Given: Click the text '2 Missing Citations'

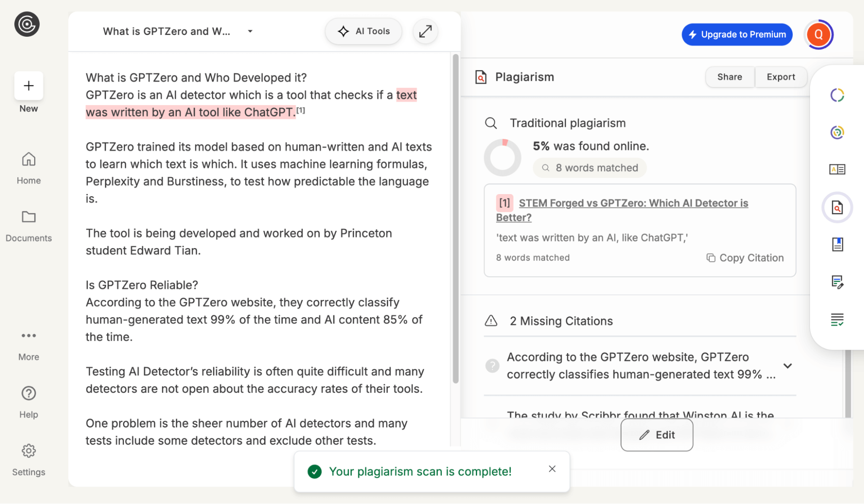Looking at the screenshot, I should click(x=561, y=321).
